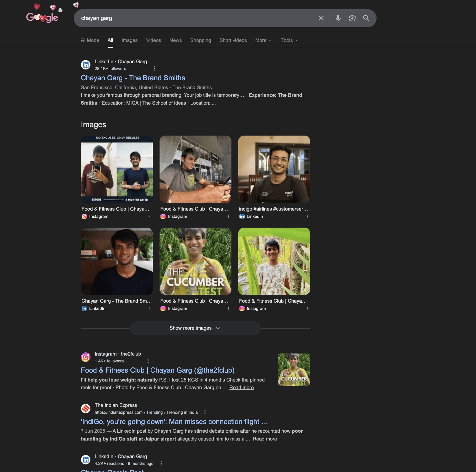This screenshot has width=476, height=472.
Task: Expand the More dropdown menu
Action: [x=263, y=40]
